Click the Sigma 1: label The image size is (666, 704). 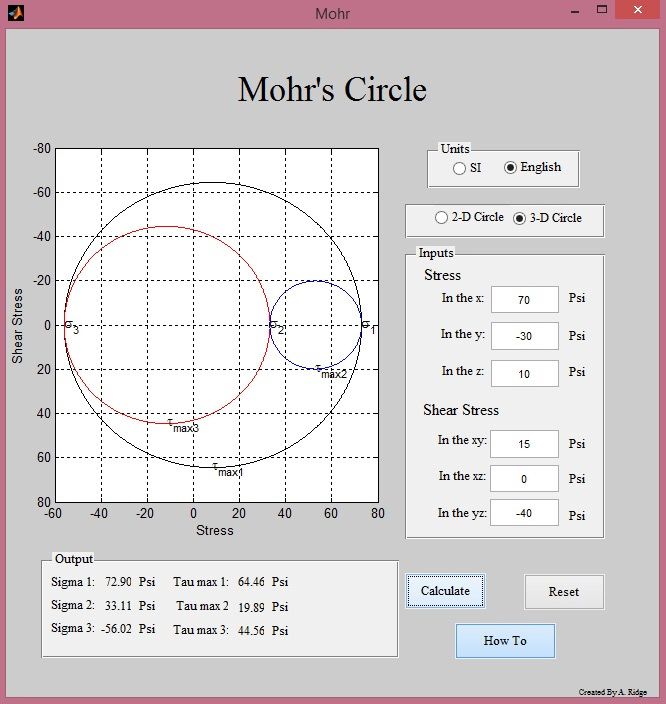tap(73, 582)
